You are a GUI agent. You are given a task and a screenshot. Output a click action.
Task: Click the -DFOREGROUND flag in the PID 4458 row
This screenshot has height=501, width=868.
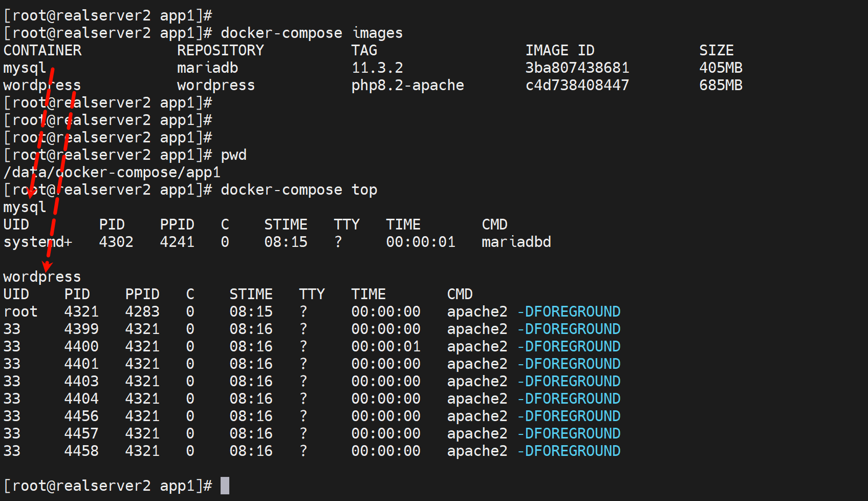569,451
